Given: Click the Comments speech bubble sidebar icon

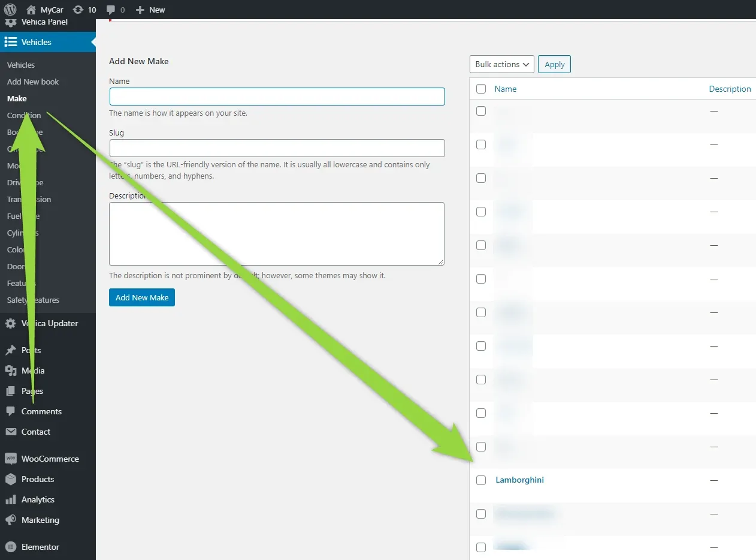Looking at the screenshot, I should tap(10, 411).
